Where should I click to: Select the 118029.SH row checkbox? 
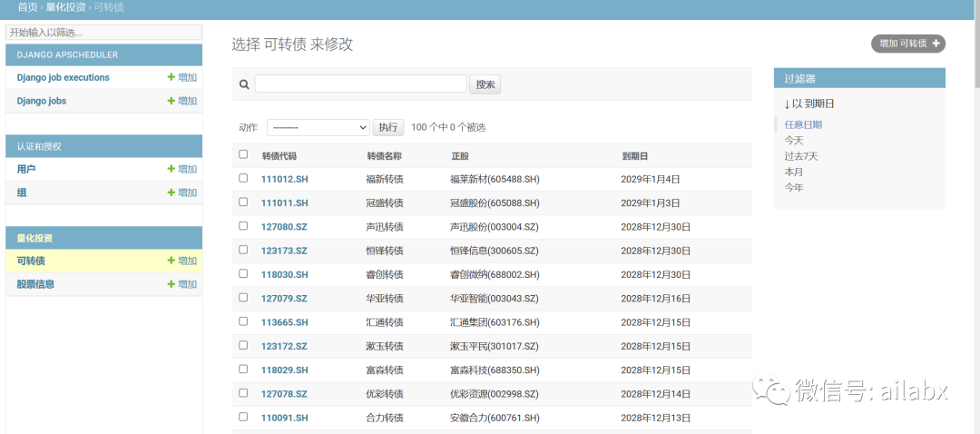tap(243, 369)
